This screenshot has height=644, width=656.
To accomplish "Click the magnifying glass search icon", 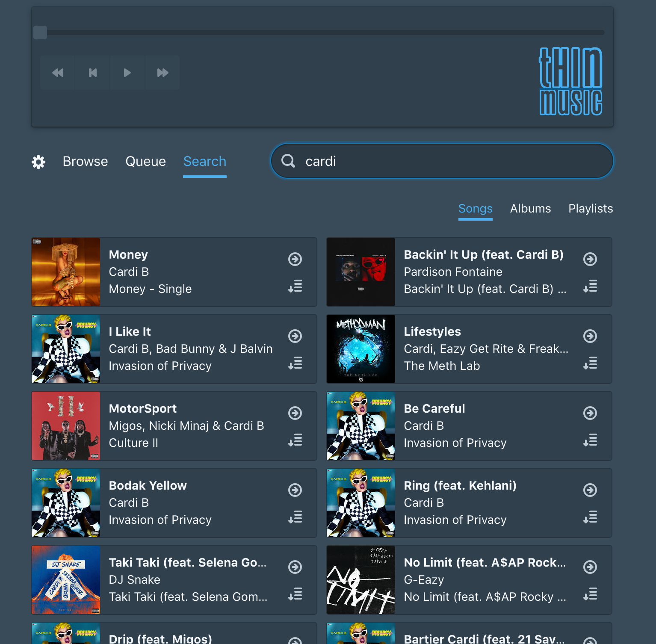I will tap(288, 161).
